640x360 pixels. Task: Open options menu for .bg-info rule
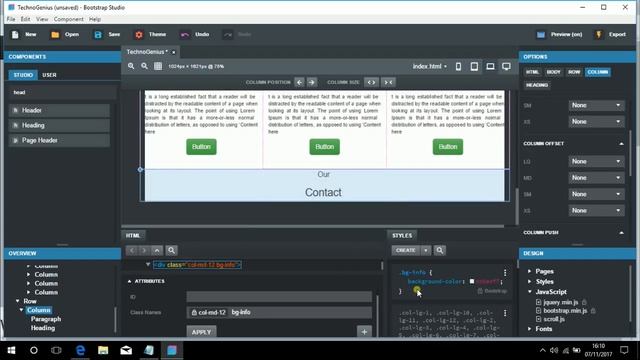(x=505, y=273)
